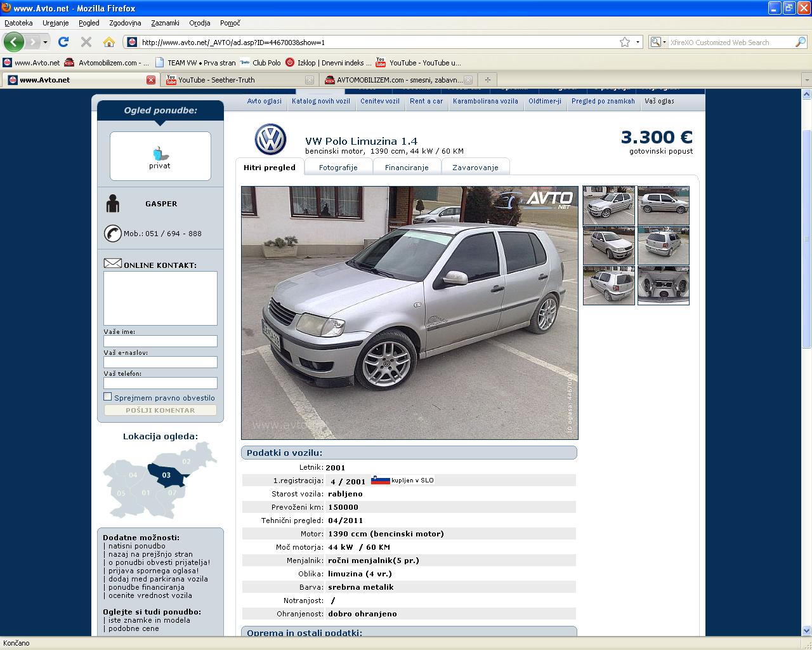
Task: Open the Club Polo bookmark
Action: pos(261,63)
